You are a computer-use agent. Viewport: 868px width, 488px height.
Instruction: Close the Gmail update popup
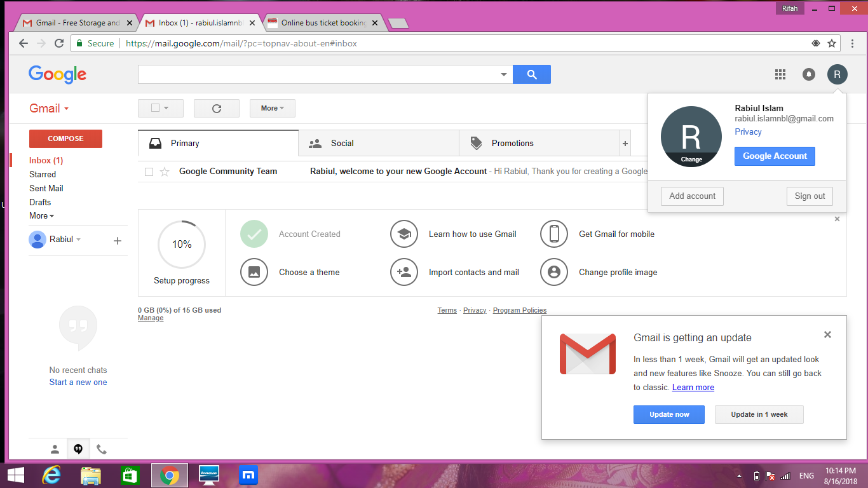(827, 334)
